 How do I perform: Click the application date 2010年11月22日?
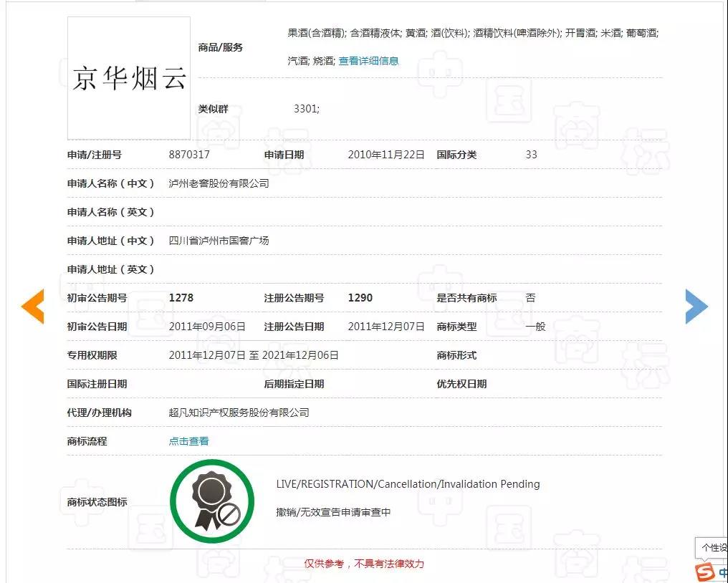(386, 155)
